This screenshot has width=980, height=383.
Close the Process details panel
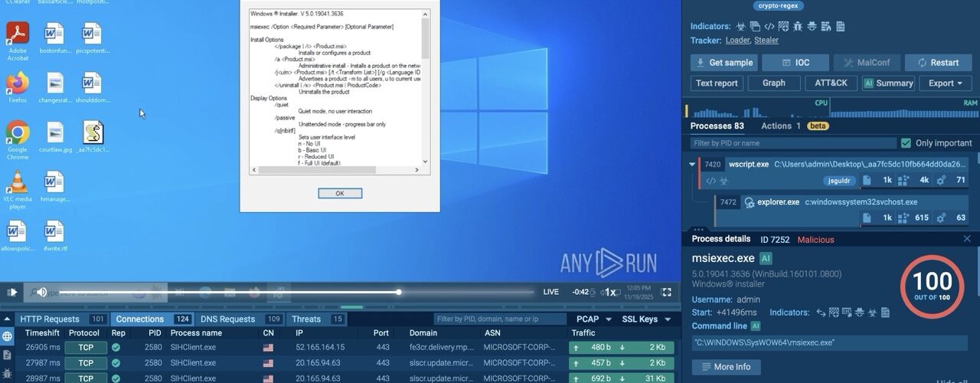pos(966,239)
